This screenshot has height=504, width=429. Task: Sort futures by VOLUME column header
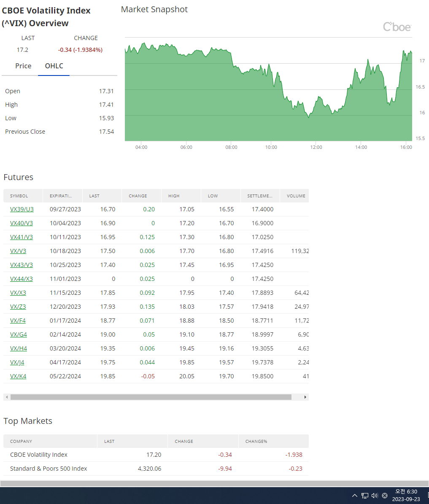coord(294,196)
